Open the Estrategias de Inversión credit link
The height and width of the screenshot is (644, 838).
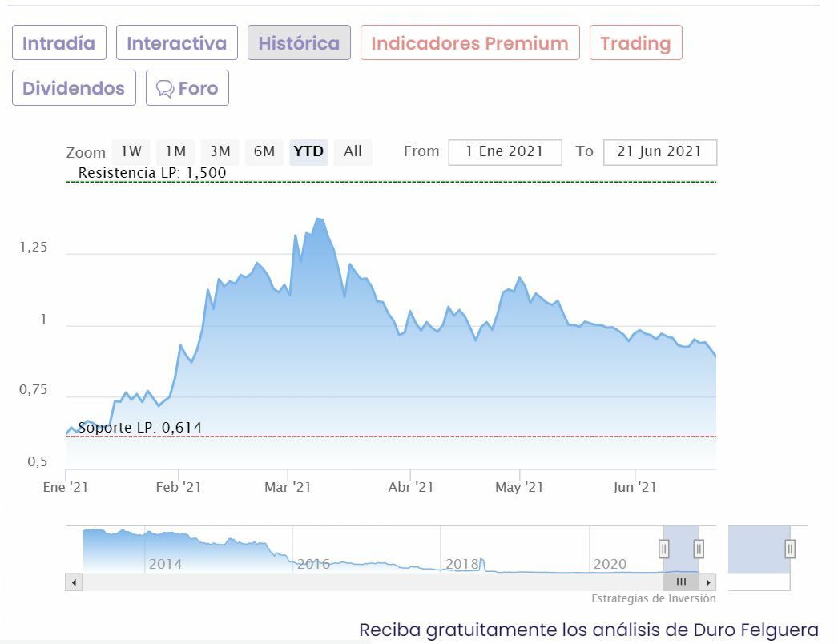[653, 598]
